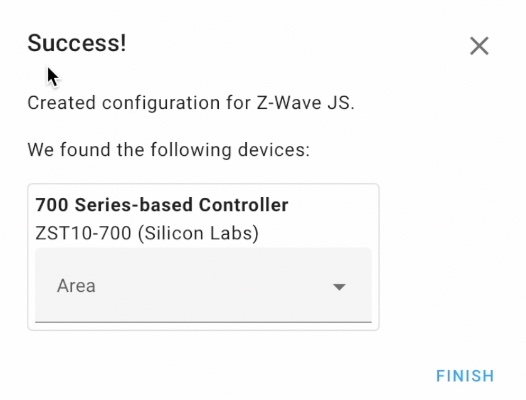Click the FINISH button
The height and width of the screenshot is (400, 526).
click(x=465, y=376)
